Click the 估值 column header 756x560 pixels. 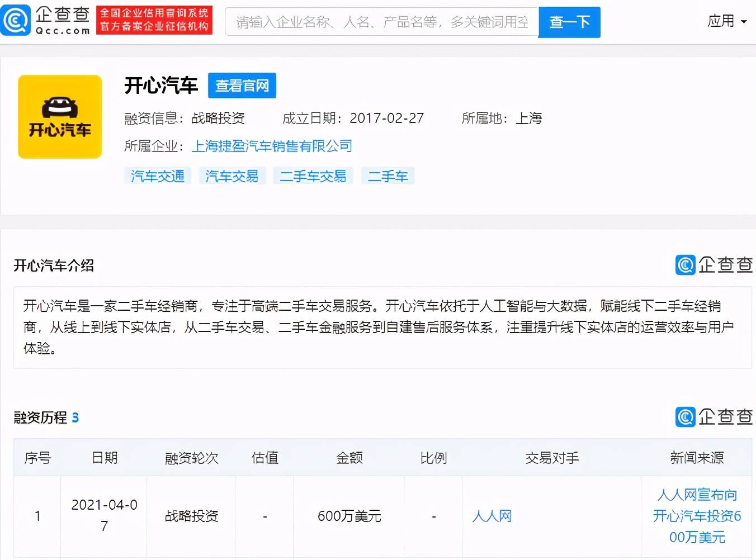point(265,458)
